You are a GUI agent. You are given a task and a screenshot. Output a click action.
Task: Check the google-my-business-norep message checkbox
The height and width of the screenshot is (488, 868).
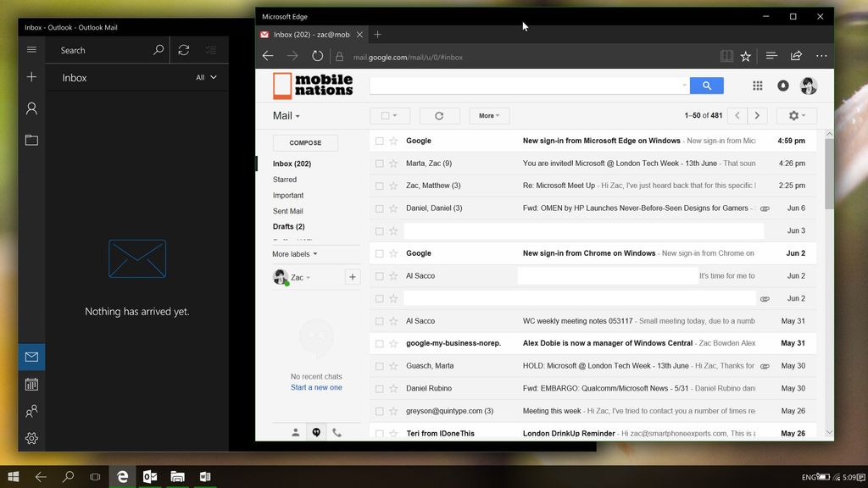(378, 343)
